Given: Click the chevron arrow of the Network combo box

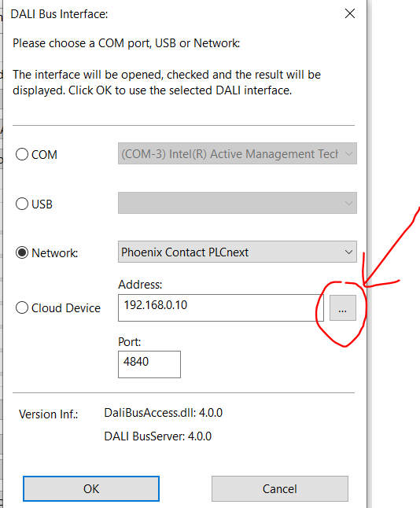Looking at the screenshot, I should tap(348, 252).
